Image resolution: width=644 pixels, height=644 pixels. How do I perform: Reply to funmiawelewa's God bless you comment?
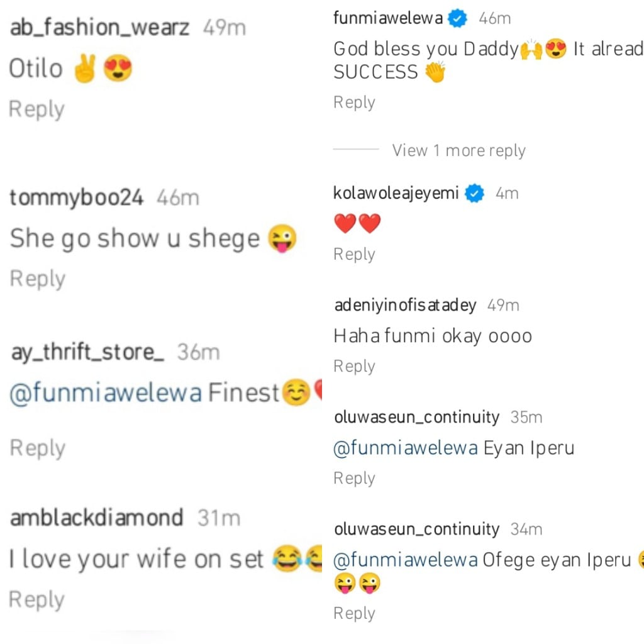(x=354, y=103)
